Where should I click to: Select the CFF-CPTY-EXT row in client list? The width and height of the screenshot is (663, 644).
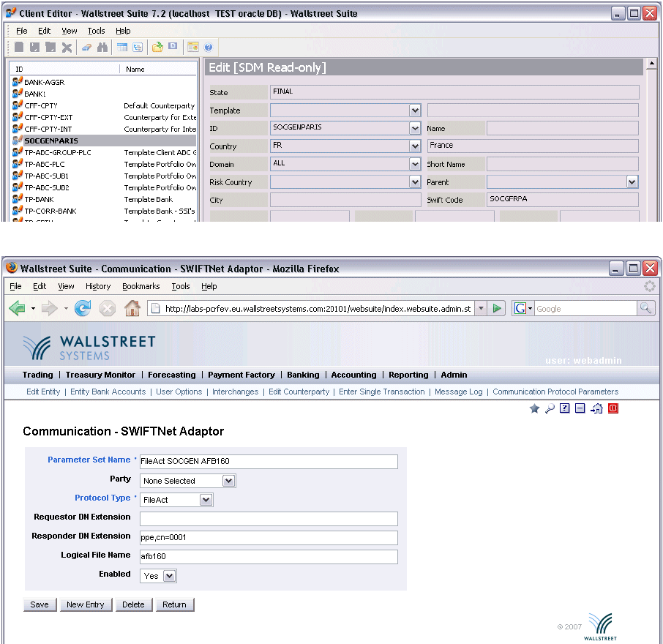tap(104, 117)
